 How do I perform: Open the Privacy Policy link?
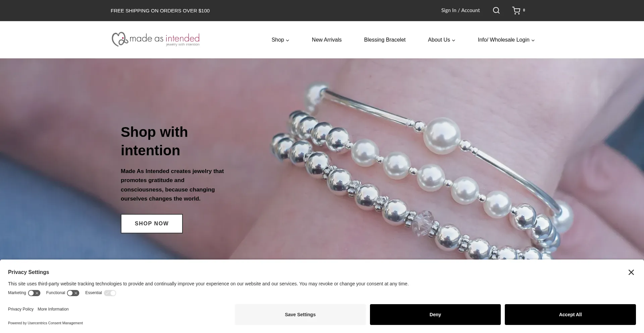click(x=21, y=309)
